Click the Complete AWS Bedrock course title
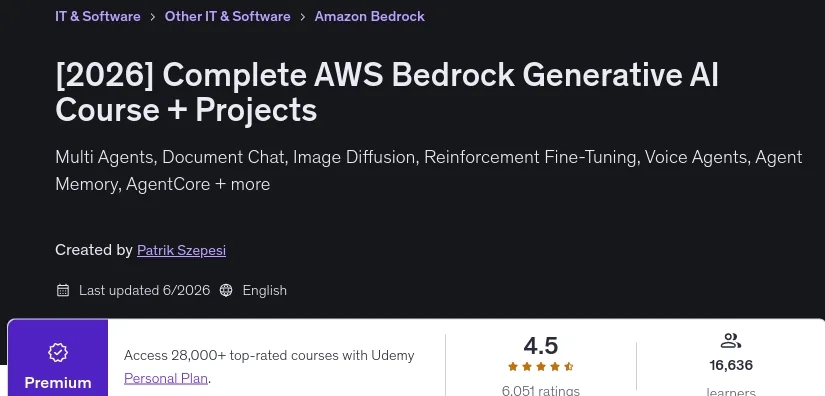This screenshot has height=396, width=825. coord(387,92)
